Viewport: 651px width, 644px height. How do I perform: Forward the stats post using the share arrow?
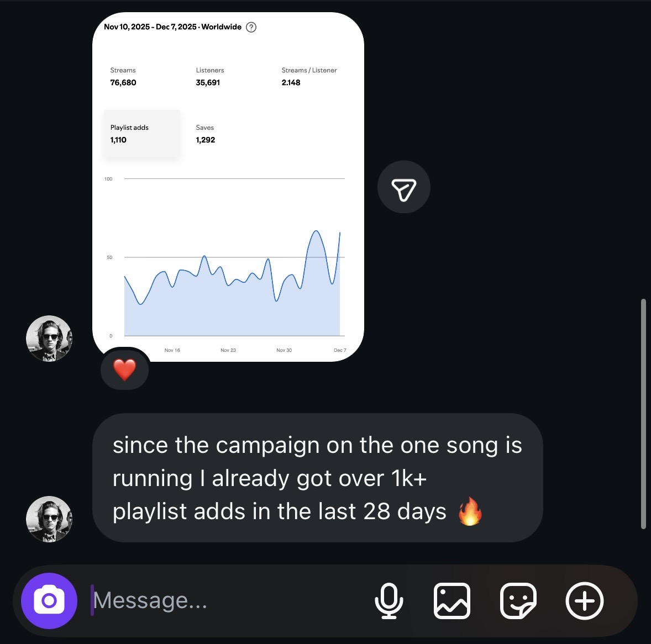coord(403,187)
